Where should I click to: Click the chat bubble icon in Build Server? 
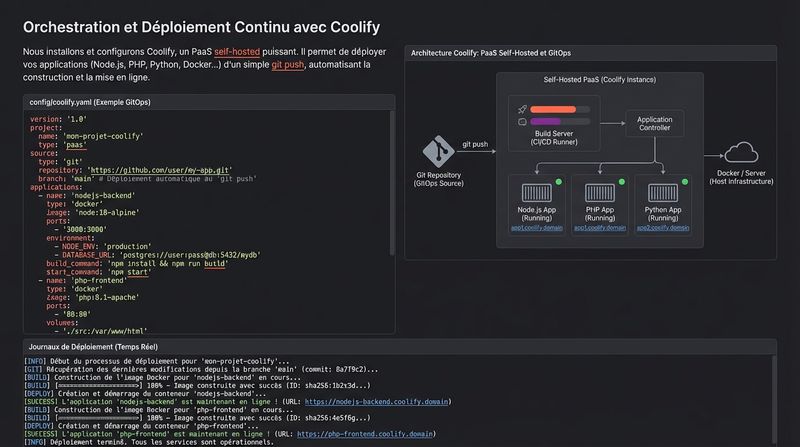click(522, 122)
